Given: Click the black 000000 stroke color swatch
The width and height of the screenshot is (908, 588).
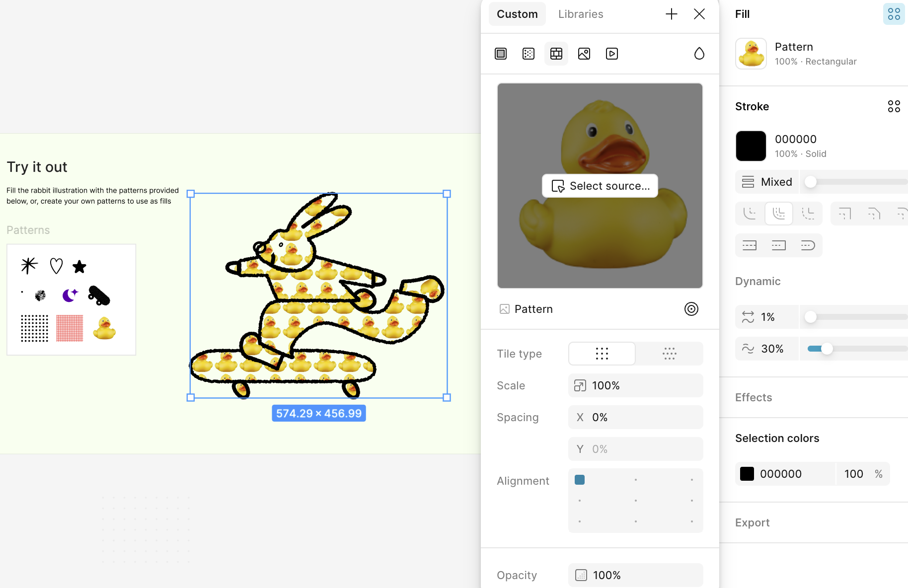Looking at the screenshot, I should tap(751, 146).
